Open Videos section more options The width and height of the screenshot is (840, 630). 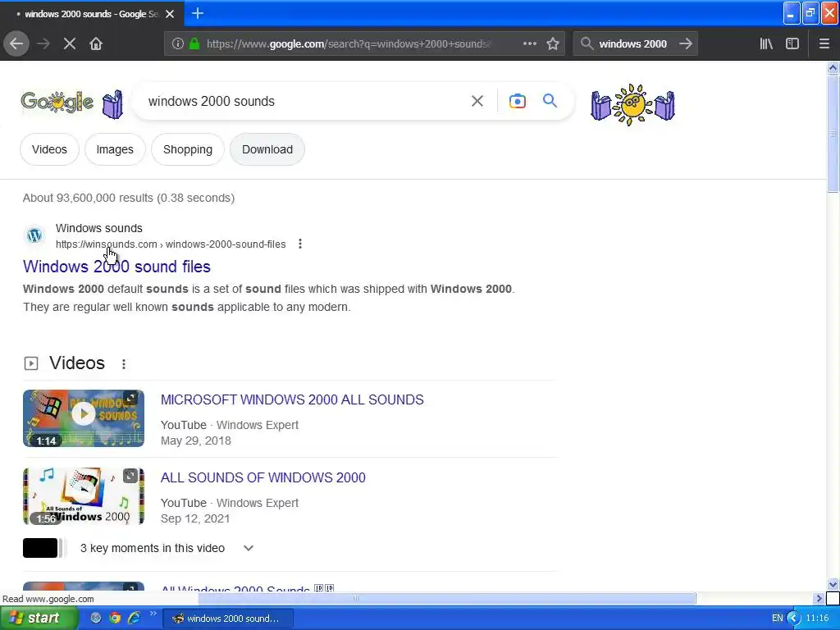[x=124, y=364]
